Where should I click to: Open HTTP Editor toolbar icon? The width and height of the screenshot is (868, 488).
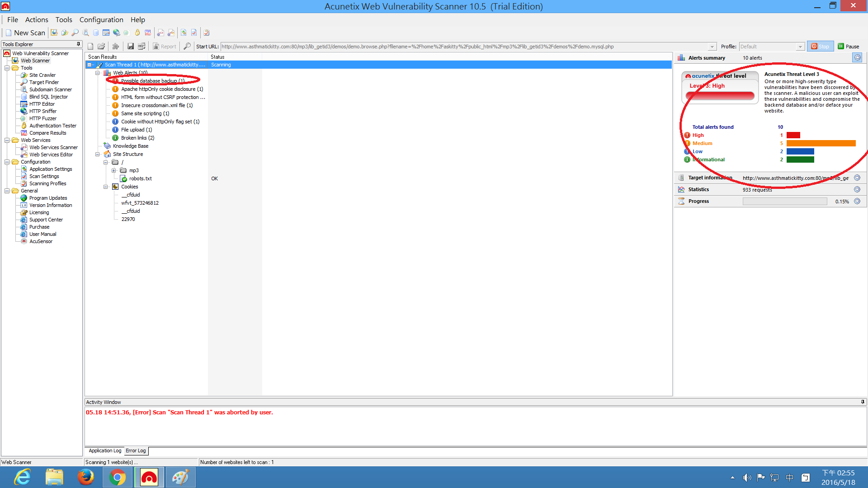coord(106,33)
